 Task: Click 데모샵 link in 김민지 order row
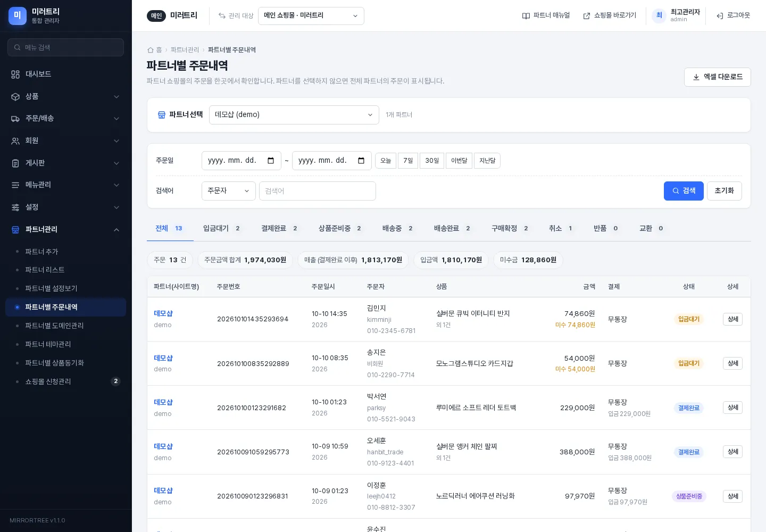[x=163, y=314]
